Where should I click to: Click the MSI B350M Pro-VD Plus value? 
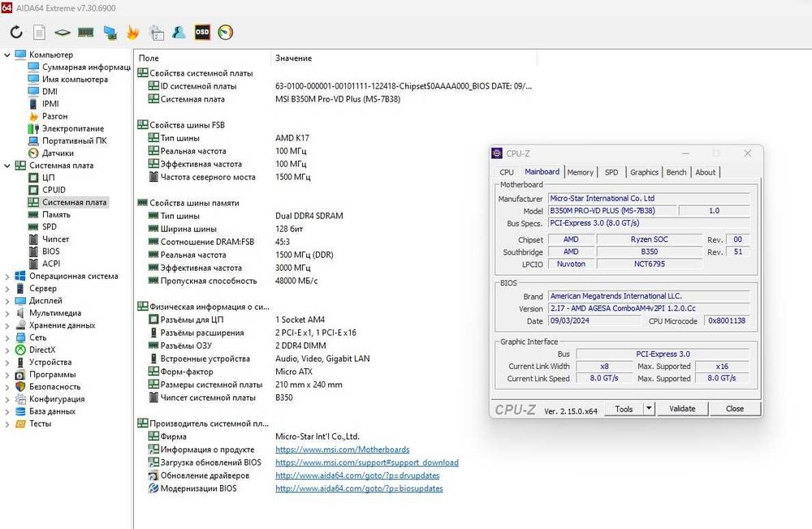coord(338,99)
